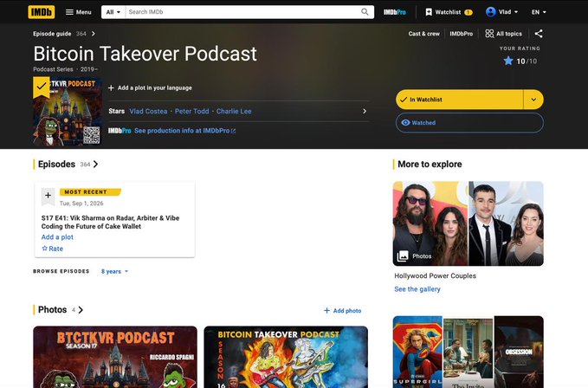Expand the Stars row chevron
Image resolution: width=588 pixels, height=388 pixels.
tap(365, 112)
